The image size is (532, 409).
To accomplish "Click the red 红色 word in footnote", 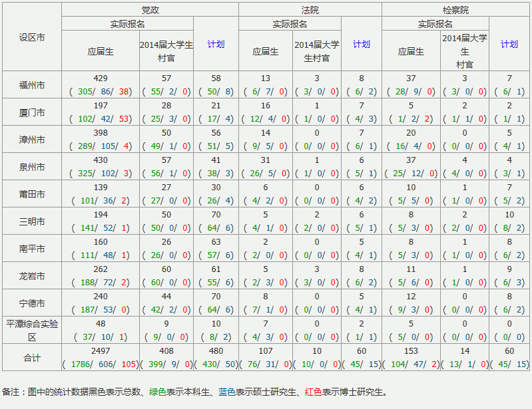I will point(314,392).
